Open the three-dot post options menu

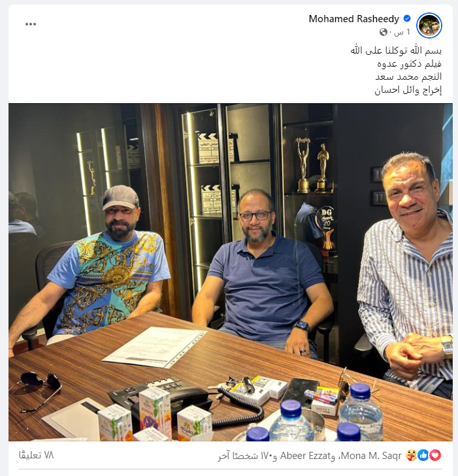pyautogui.click(x=31, y=24)
